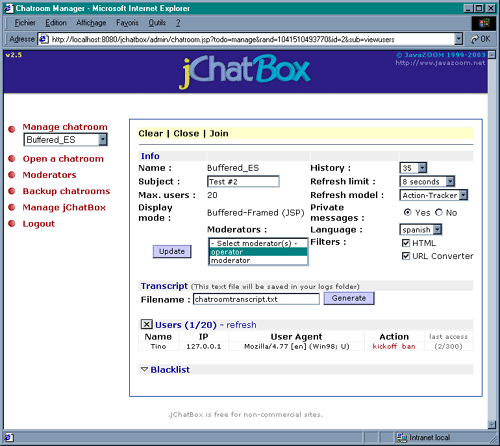Open the Language dropdown showing spanish
The height and width of the screenshot is (446, 500).
[x=437, y=229]
